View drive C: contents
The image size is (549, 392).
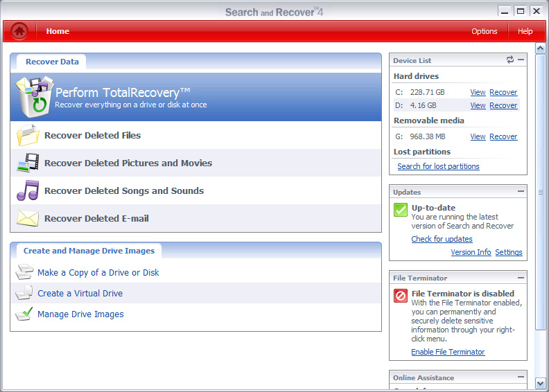click(x=478, y=92)
